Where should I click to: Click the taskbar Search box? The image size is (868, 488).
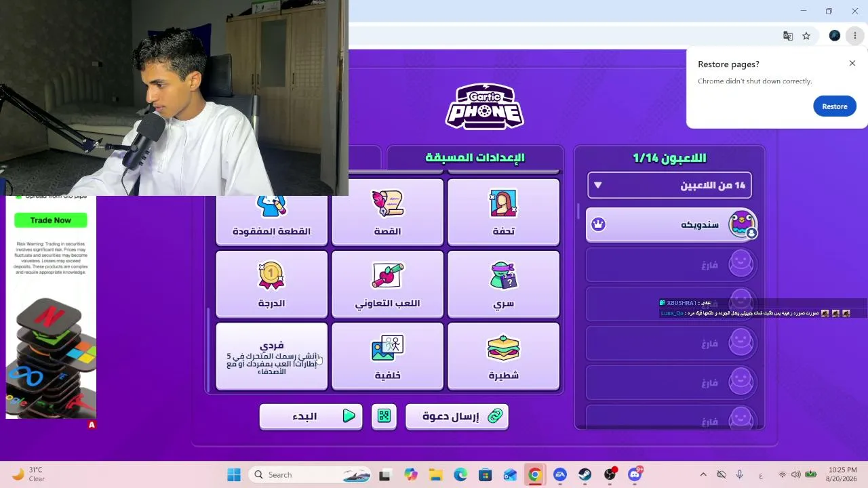(x=310, y=475)
